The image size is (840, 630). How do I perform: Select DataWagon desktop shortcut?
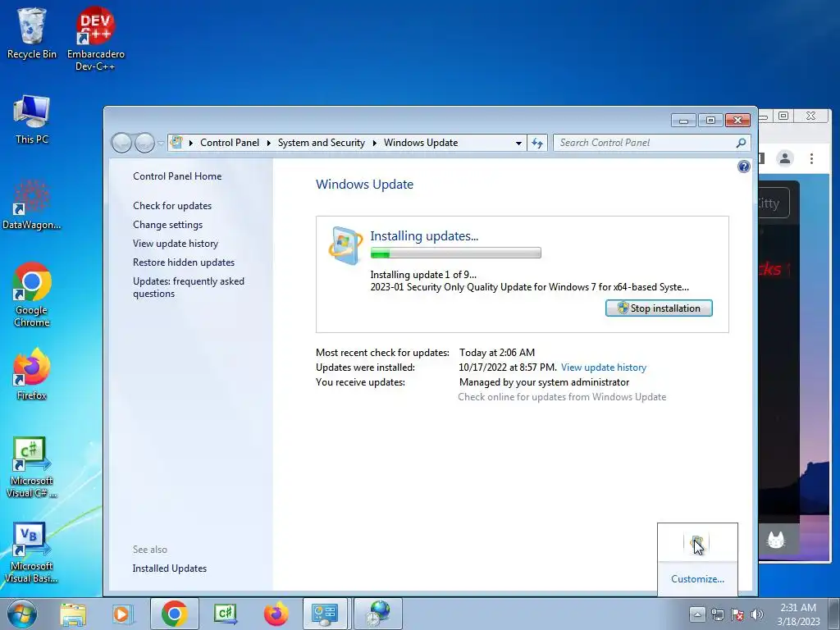click(32, 204)
